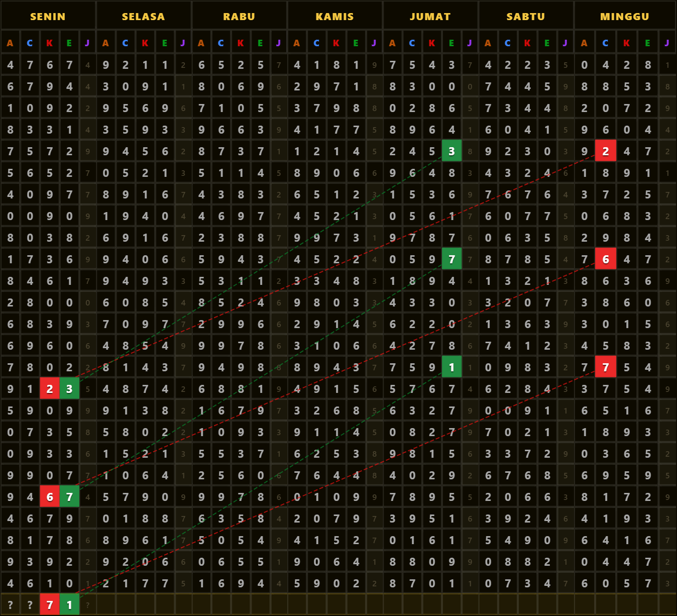Image resolution: width=677 pixels, height=616 pixels.
Task: Click green column letter E under JUMAT
Action: pyautogui.click(x=452, y=43)
